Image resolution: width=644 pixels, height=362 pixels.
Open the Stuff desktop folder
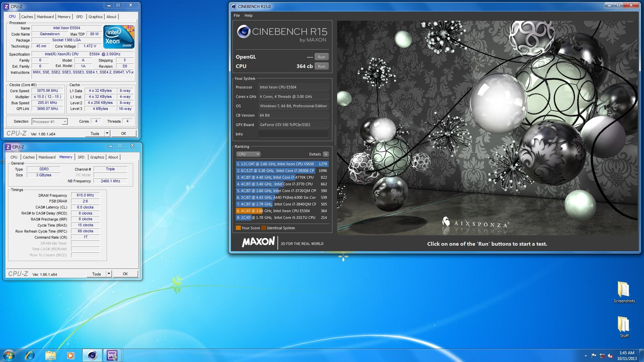[x=624, y=327]
